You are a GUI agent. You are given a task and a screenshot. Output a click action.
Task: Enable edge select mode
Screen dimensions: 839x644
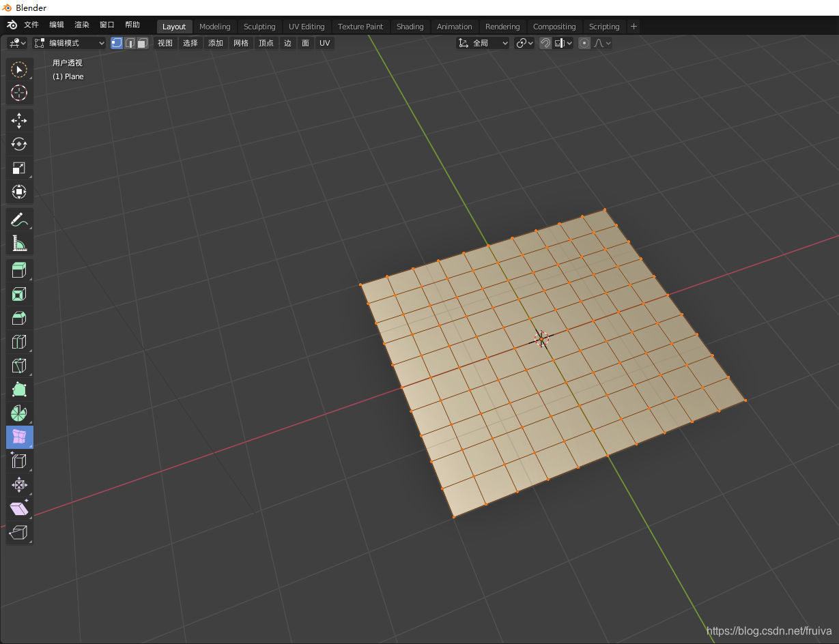(130, 43)
